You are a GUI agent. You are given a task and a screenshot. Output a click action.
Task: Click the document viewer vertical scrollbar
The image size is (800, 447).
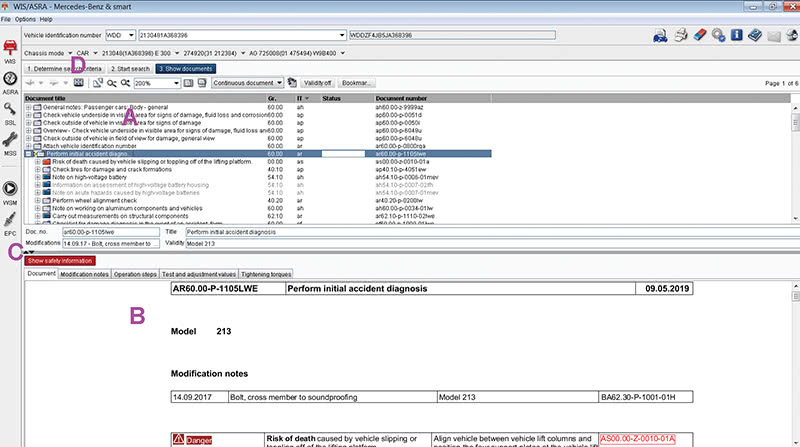click(x=795, y=365)
